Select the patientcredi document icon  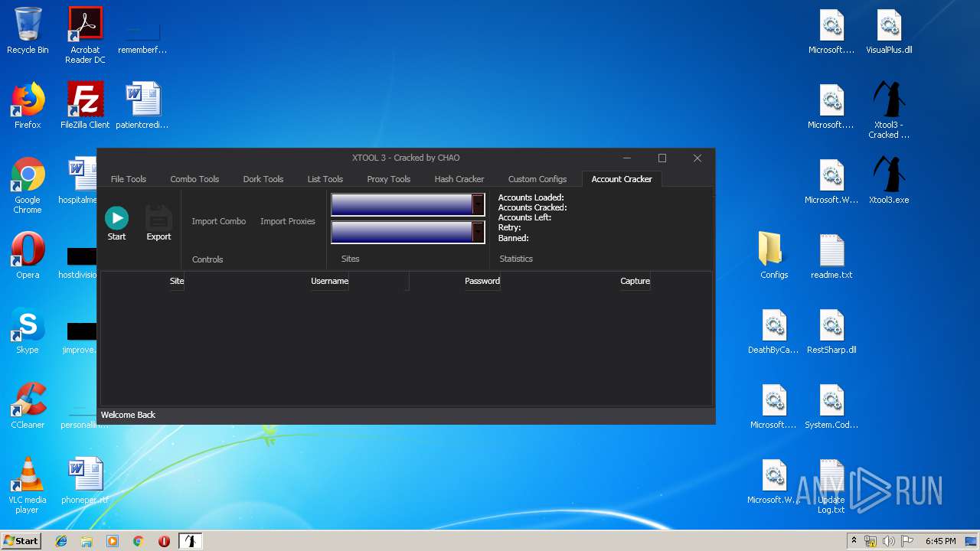click(142, 106)
